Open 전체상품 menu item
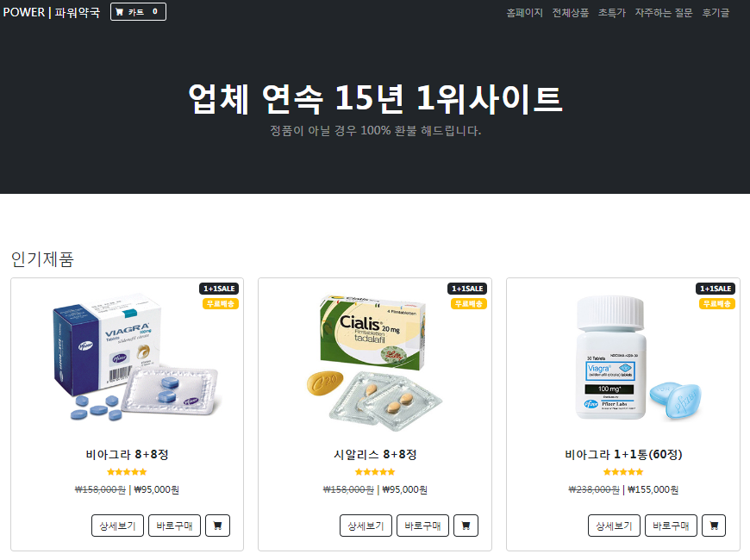750x560 pixels. pos(571,13)
